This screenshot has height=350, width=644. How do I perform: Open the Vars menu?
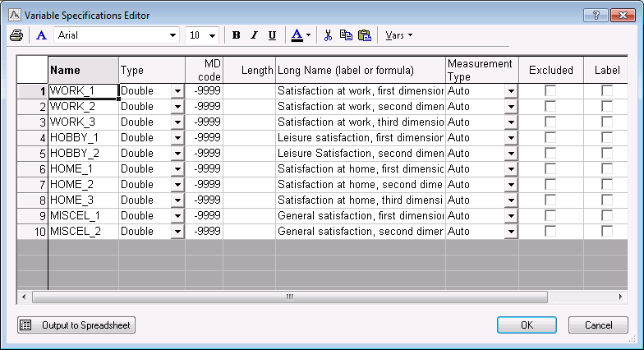click(x=398, y=35)
